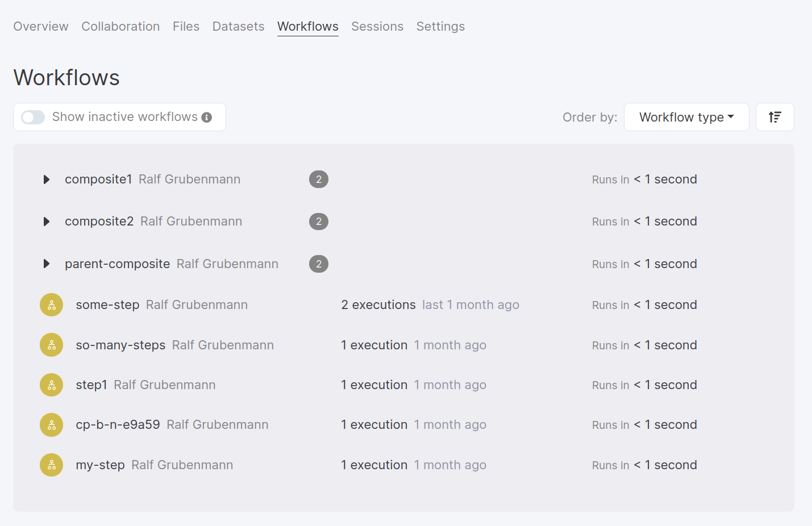Click the info icon beside Show inactive workflows
Image resolution: width=812 pixels, height=526 pixels.
tap(207, 118)
